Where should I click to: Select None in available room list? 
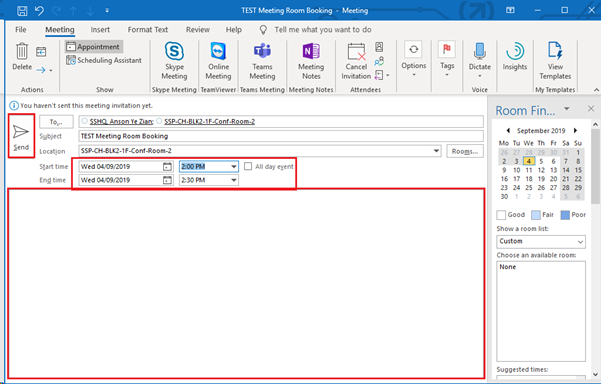pos(507,267)
